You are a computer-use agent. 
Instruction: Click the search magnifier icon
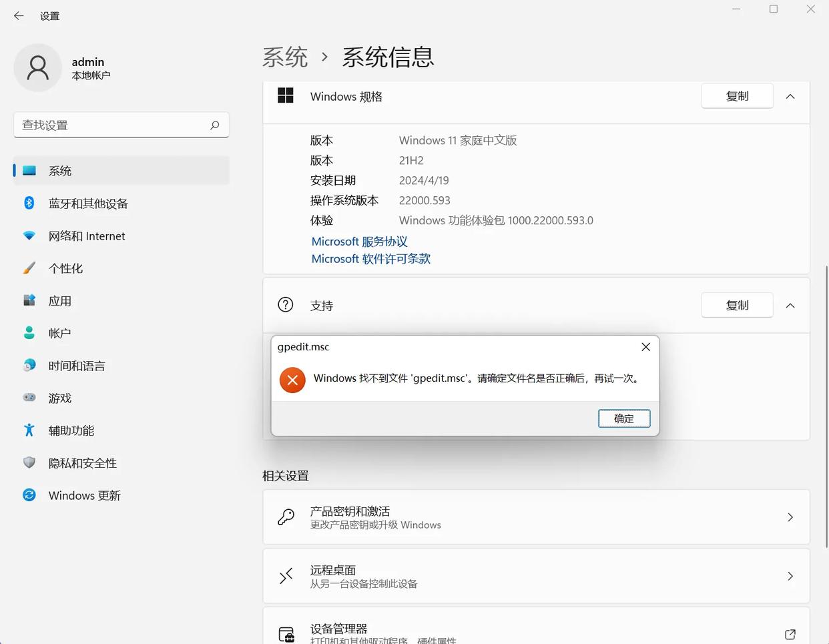pos(214,125)
